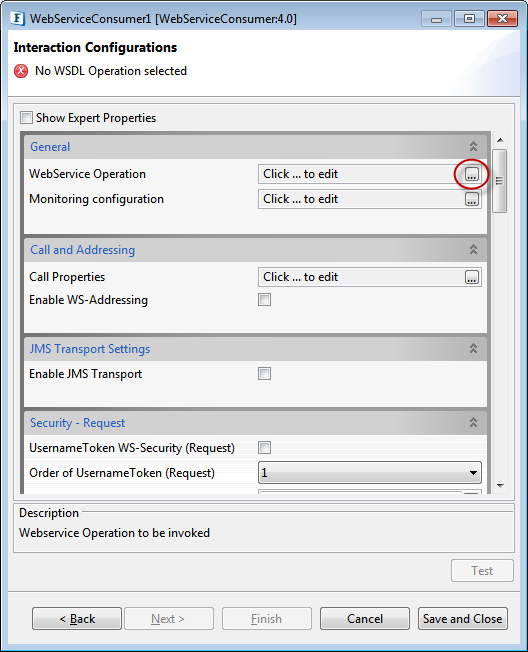Tick the Enable WS-Addressing checkbox
Screen dimensions: 528x652
(x=264, y=299)
